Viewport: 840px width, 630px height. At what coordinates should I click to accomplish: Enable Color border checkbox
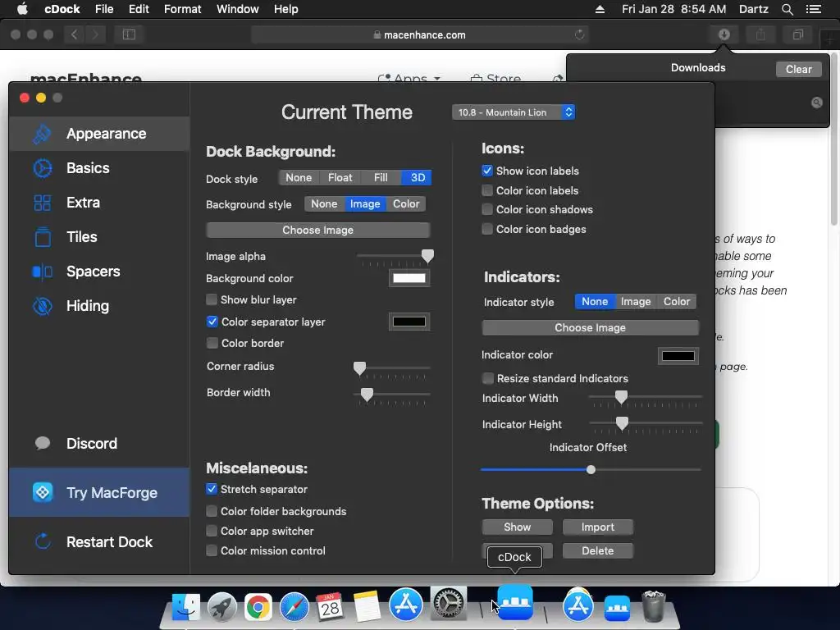click(x=212, y=343)
